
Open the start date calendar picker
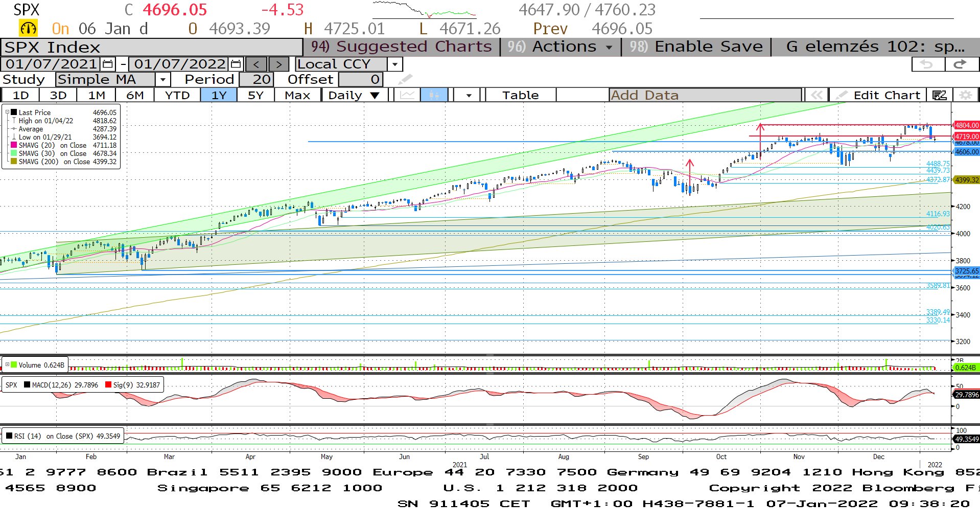pyautogui.click(x=108, y=64)
